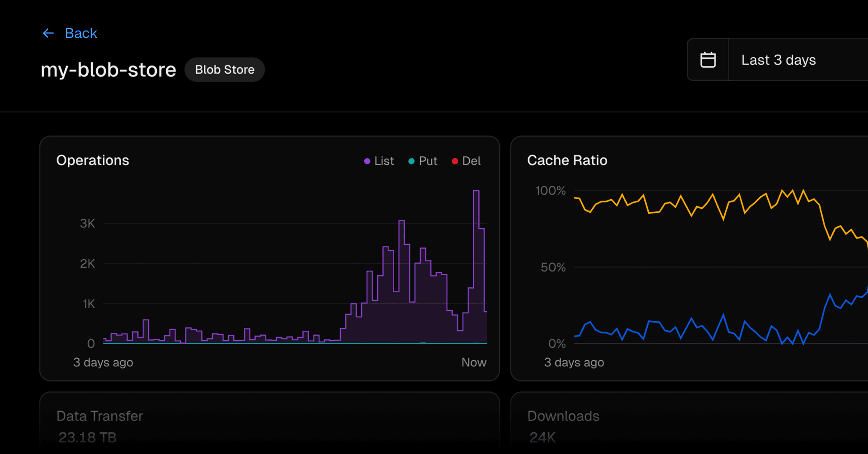Click the calendar icon in date picker
Screen dimensions: 868x454
708,60
